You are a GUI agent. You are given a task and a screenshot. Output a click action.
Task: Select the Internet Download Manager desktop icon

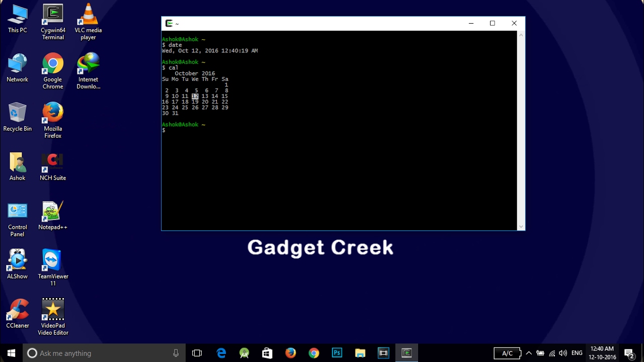tap(88, 71)
